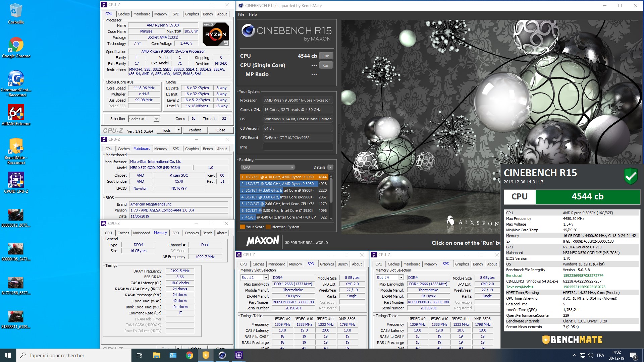Click the volume speaker tray icon

point(591,355)
